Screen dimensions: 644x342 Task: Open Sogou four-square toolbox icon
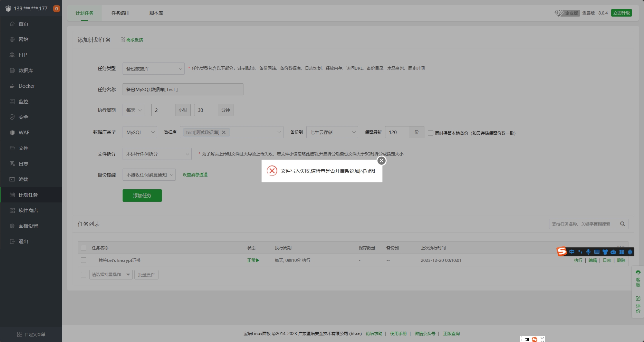(622, 252)
